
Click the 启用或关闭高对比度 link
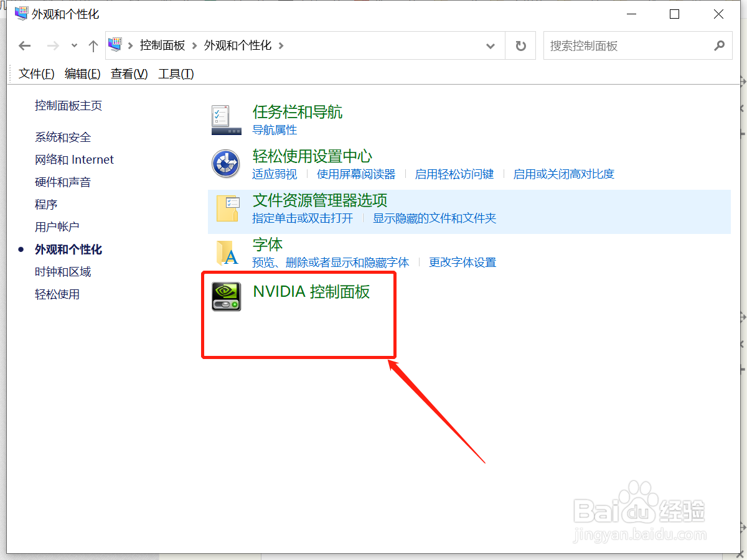(x=564, y=174)
